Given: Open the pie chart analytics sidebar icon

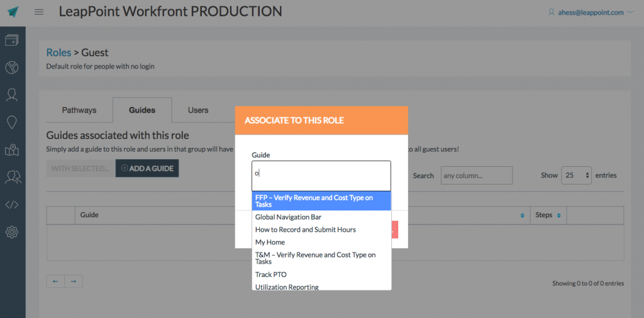Looking at the screenshot, I should click(x=12, y=67).
